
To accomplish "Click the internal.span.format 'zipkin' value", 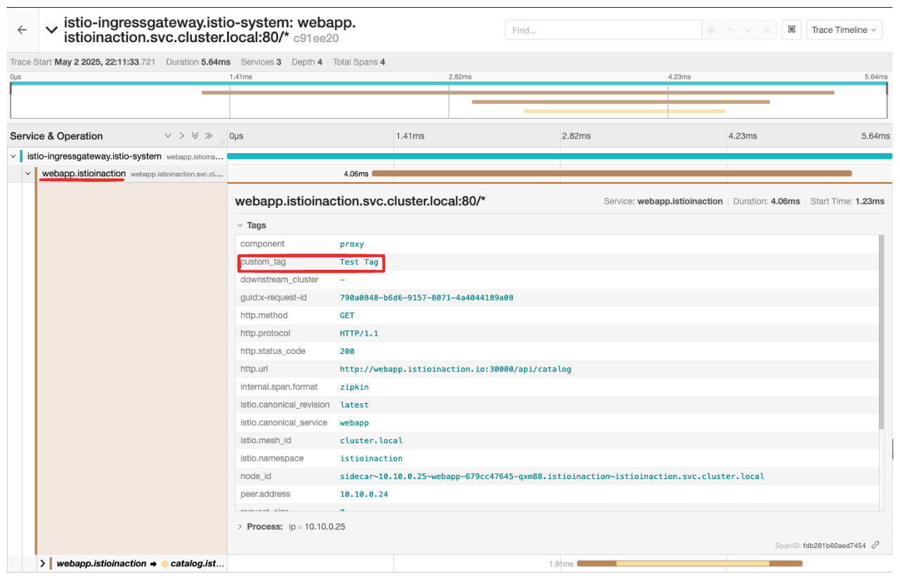I will click(354, 387).
